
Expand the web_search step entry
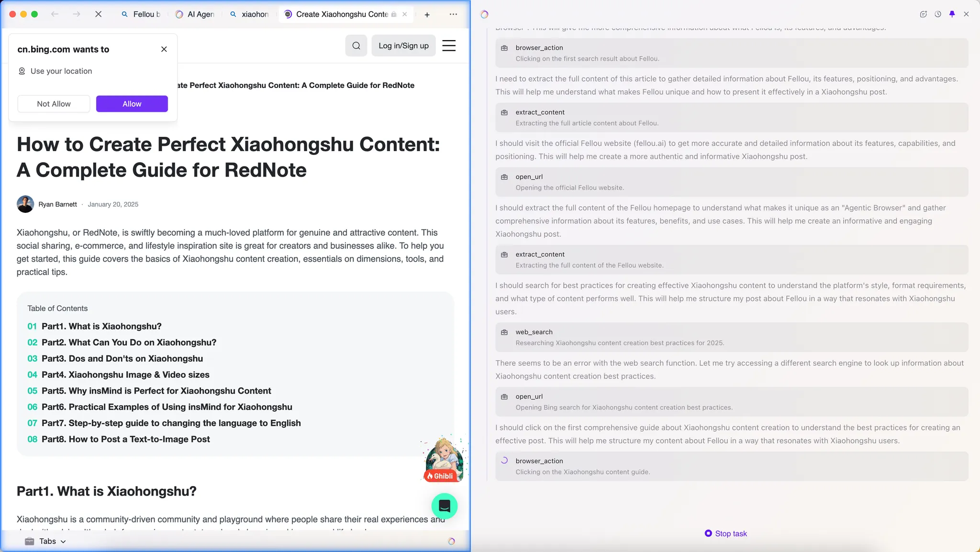[731, 337]
